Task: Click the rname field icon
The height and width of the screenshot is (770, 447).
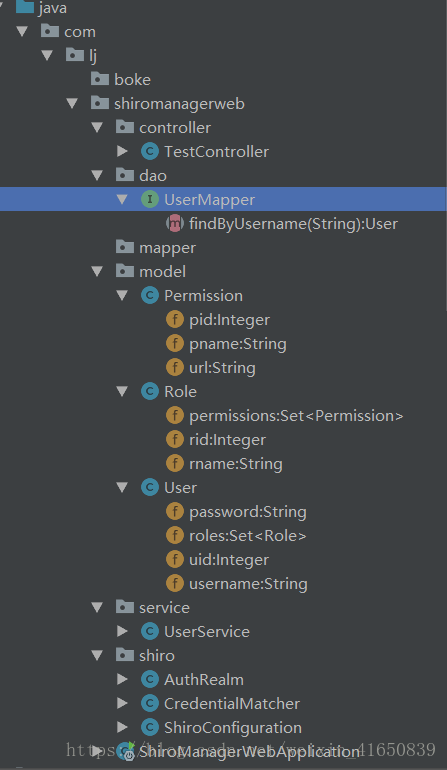Action: (x=175, y=464)
